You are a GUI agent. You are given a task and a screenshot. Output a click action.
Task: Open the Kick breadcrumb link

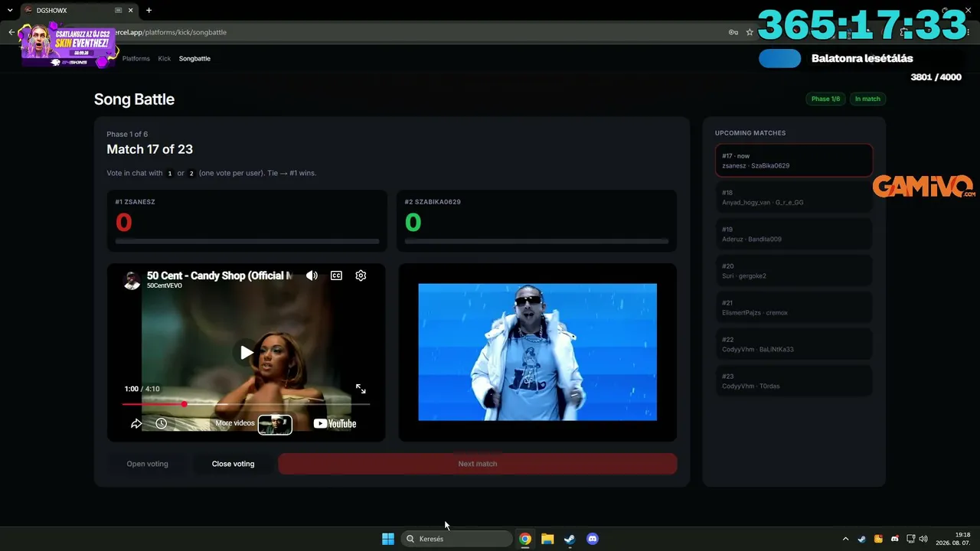click(x=165, y=58)
